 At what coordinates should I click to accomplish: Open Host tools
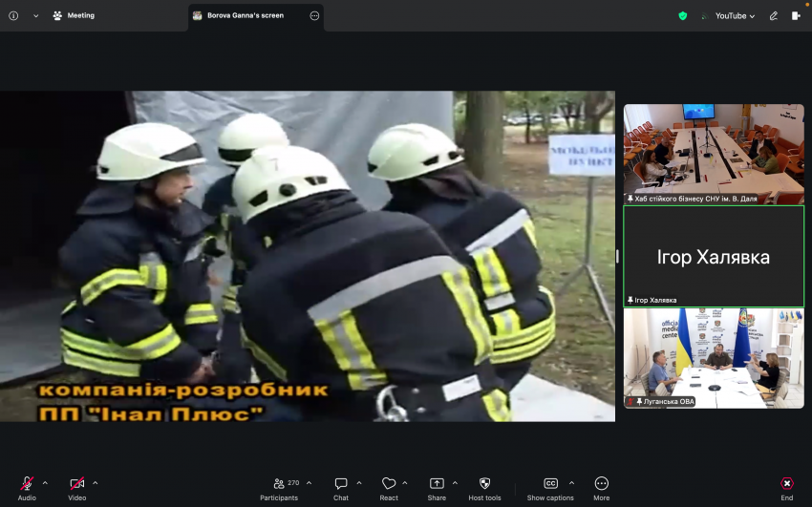tap(484, 488)
